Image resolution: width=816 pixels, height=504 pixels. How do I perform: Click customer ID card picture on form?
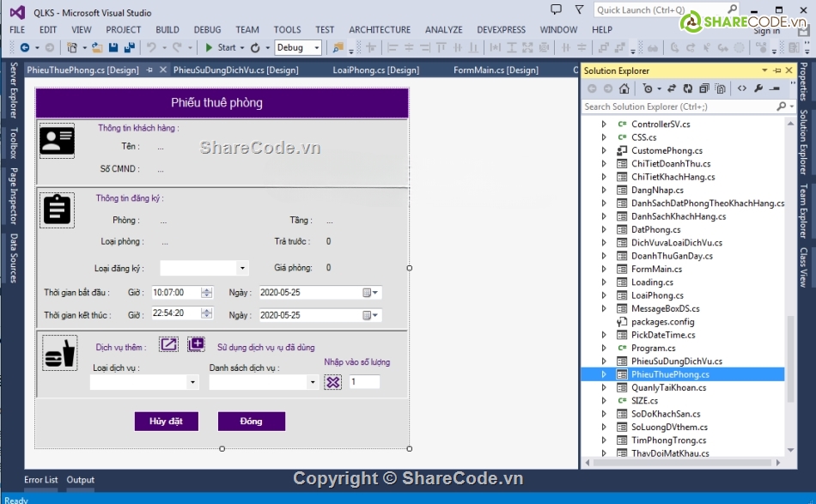click(58, 141)
